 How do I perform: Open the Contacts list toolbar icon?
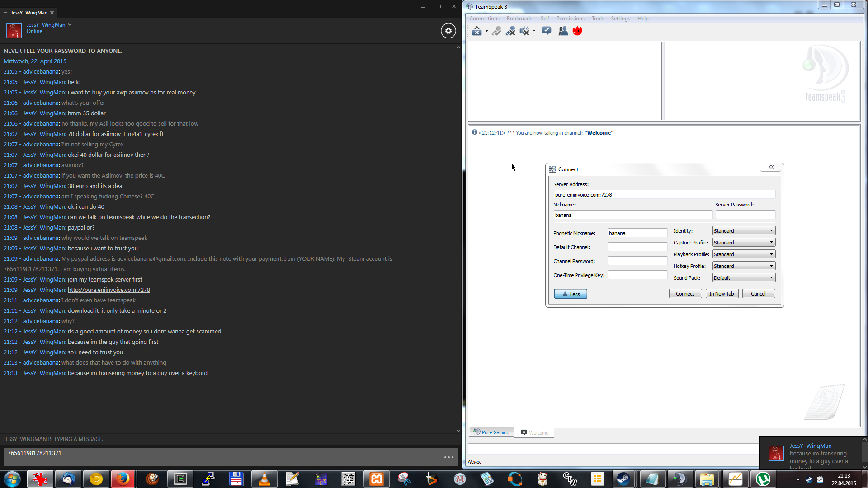pos(563,31)
